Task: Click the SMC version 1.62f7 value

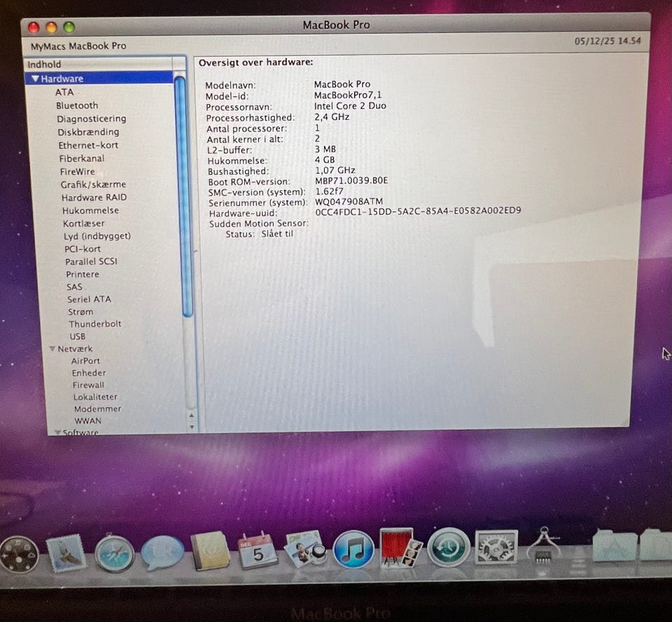Action: click(x=329, y=192)
